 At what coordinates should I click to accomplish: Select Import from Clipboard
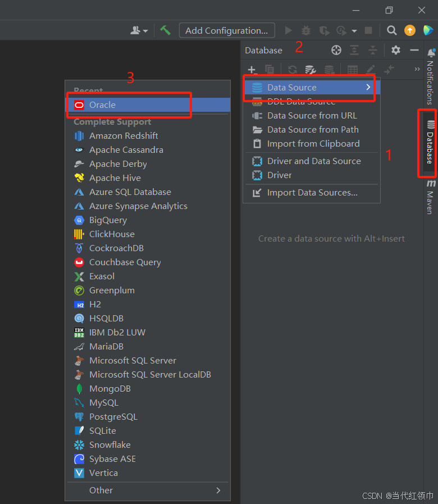(x=312, y=144)
